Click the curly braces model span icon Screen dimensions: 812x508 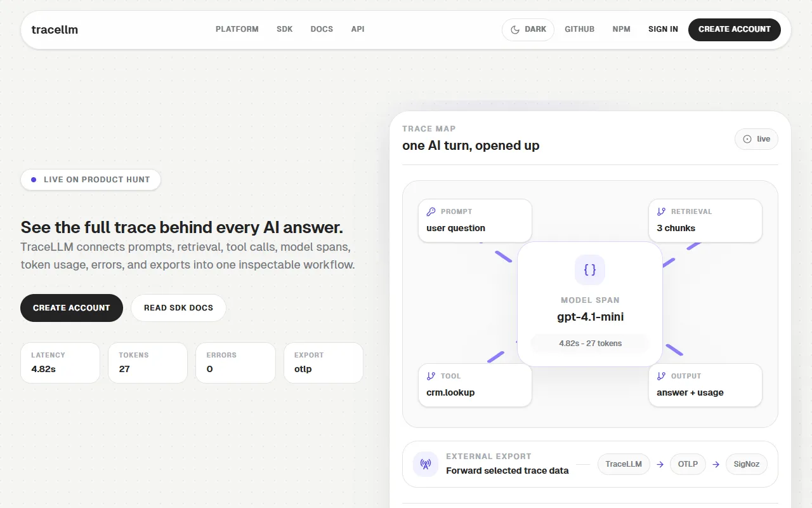click(x=590, y=270)
